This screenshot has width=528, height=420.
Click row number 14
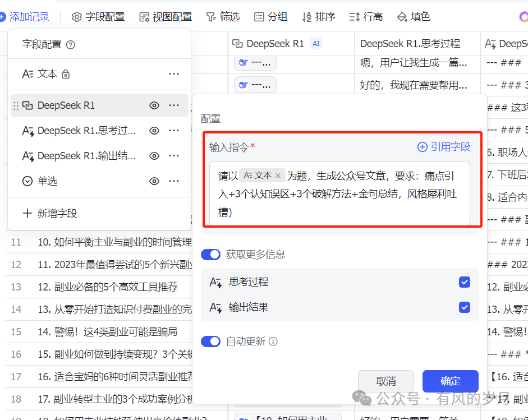(16, 310)
